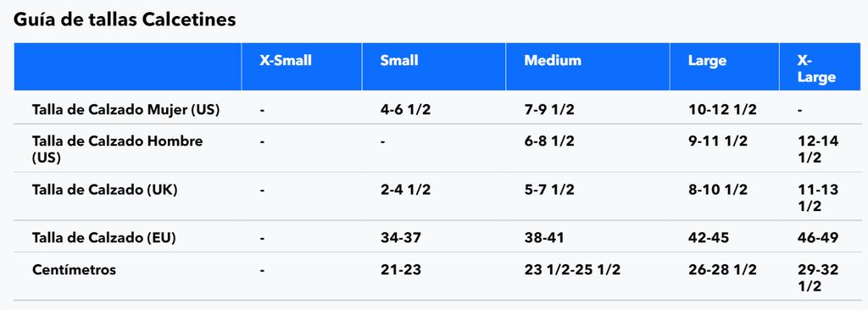Image resolution: width=868 pixels, height=310 pixels.
Task: Click the EU Small cell '34-37'
Action: click(x=400, y=238)
